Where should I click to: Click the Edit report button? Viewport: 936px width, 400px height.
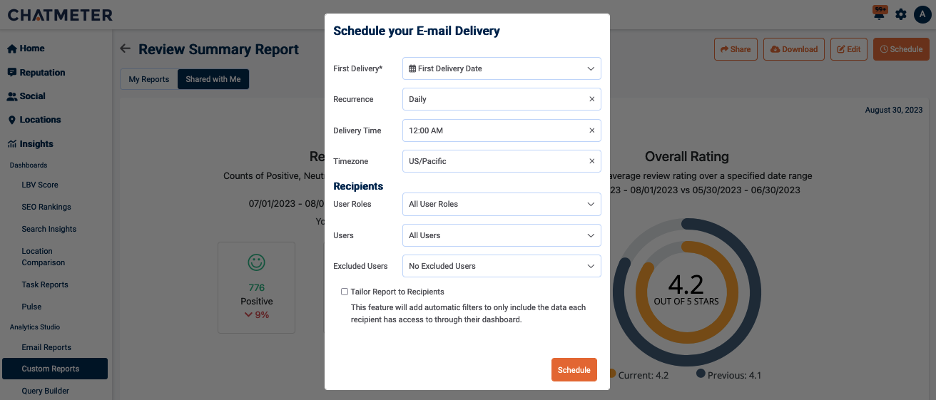pos(850,49)
